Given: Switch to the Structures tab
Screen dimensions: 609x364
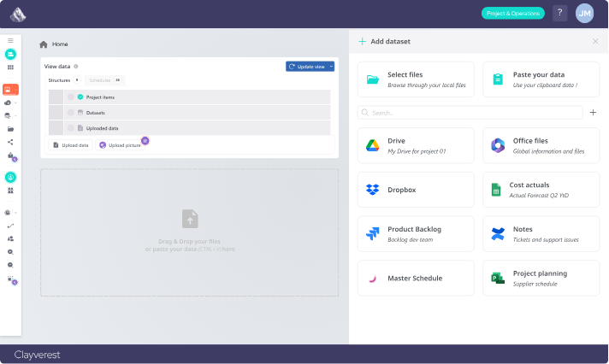Looking at the screenshot, I should [60, 80].
